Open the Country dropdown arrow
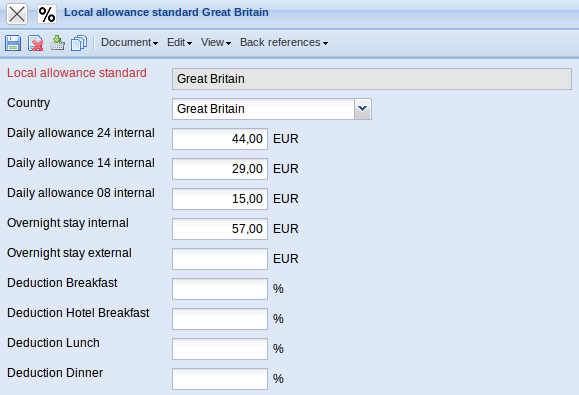Image resolution: width=579 pixels, height=395 pixels. [x=363, y=109]
